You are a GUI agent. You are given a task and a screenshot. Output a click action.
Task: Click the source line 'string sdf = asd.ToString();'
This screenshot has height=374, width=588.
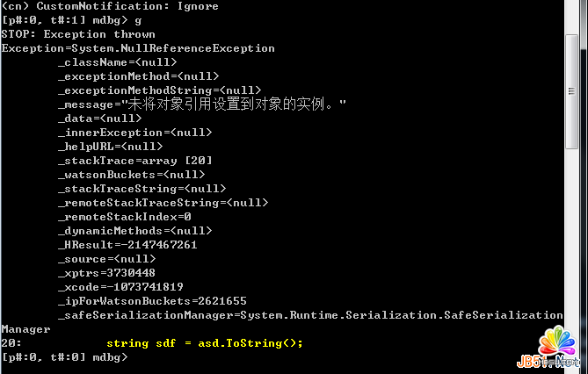204,343
